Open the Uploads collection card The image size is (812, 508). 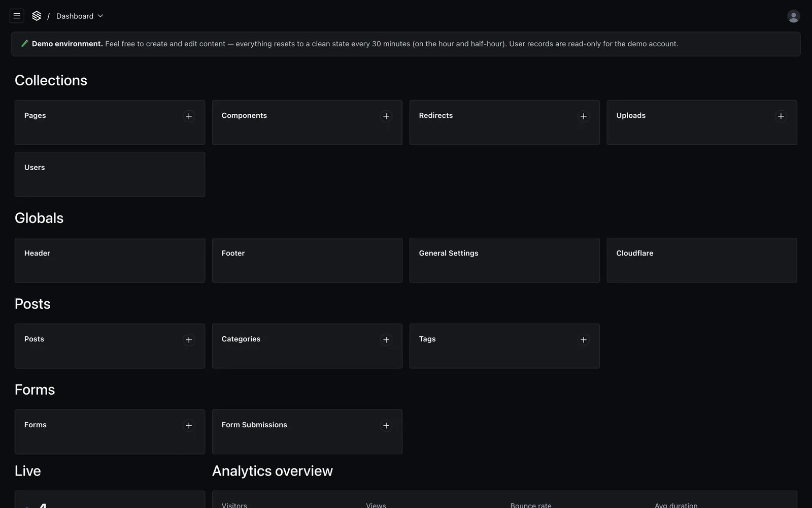click(702, 122)
